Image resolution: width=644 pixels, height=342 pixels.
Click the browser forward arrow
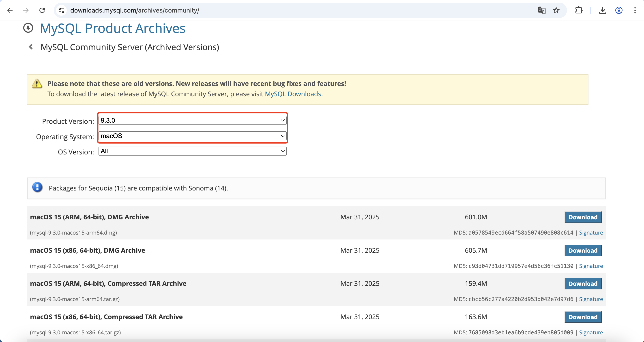26,10
